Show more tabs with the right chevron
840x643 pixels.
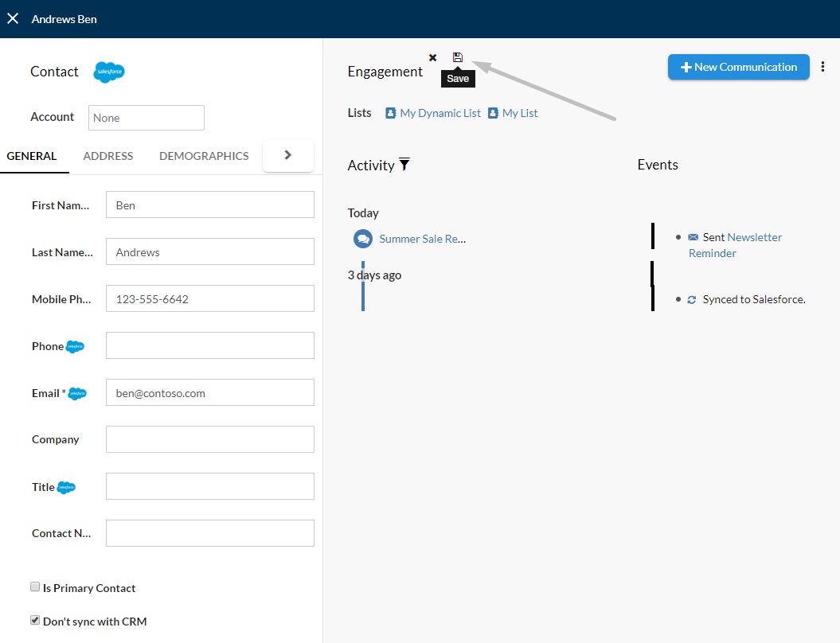coord(288,155)
